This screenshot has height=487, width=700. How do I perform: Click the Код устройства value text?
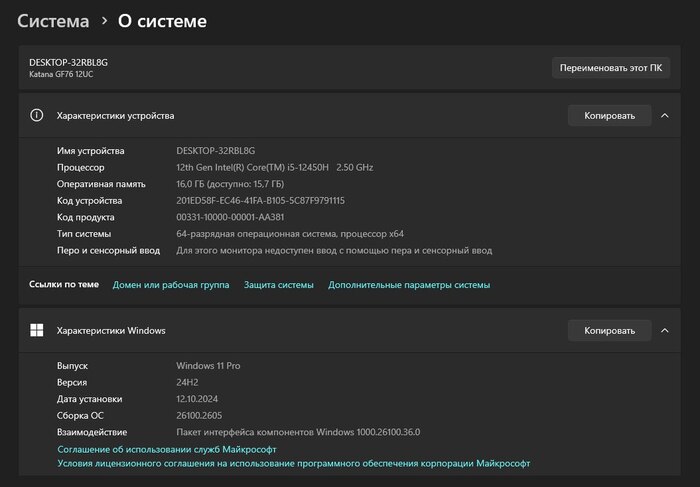tap(260, 201)
